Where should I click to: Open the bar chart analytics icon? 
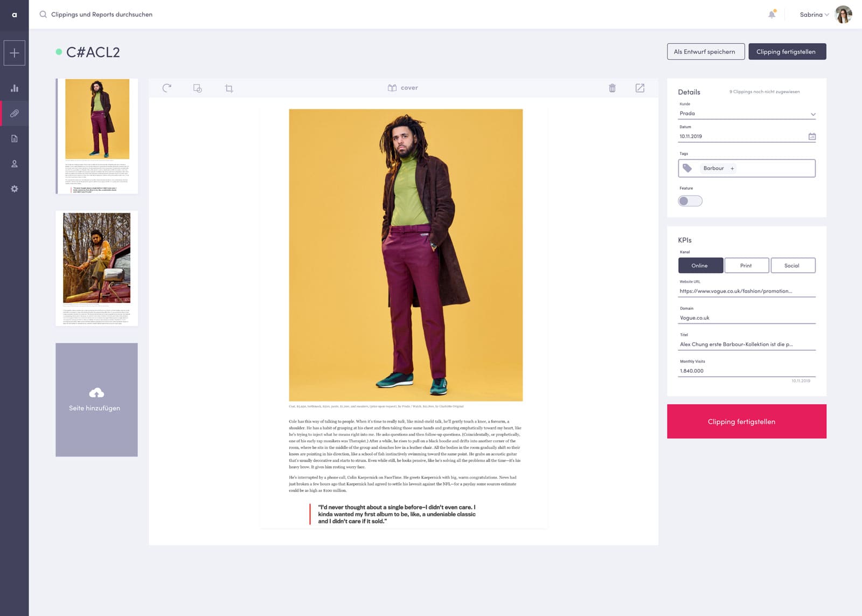point(15,88)
